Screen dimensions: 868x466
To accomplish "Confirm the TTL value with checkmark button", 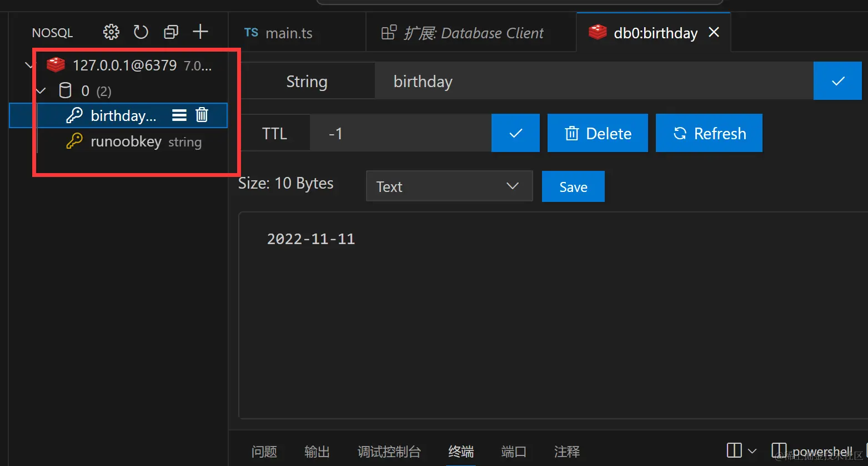I will (515, 133).
